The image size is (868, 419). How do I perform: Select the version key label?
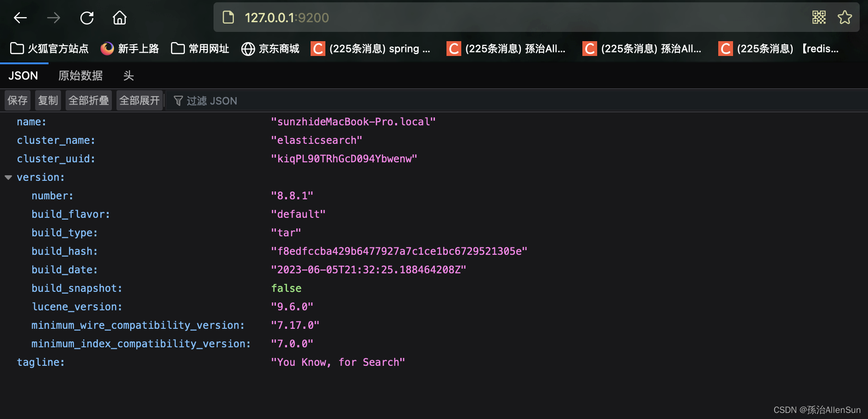pyautogui.click(x=41, y=178)
